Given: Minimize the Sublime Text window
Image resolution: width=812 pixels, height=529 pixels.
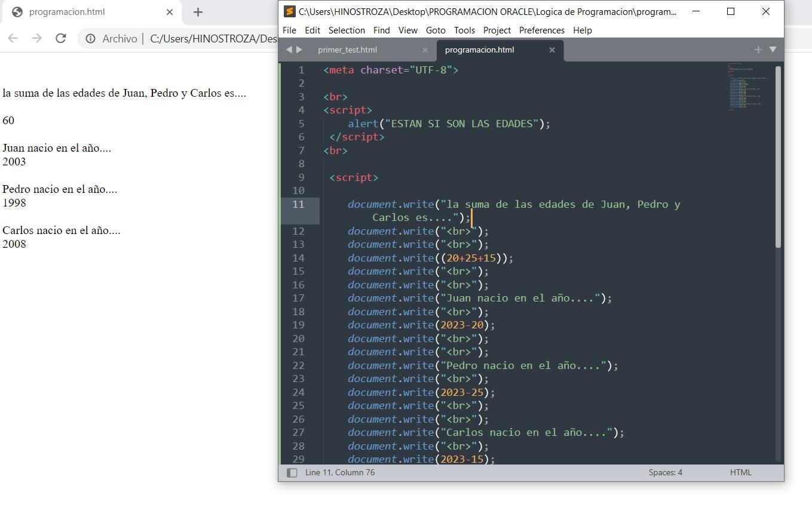Looking at the screenshot, I should pos(695,11).
